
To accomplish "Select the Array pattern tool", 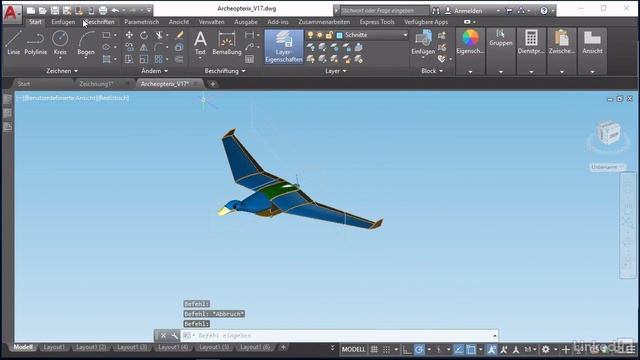I will pos(159,60).
